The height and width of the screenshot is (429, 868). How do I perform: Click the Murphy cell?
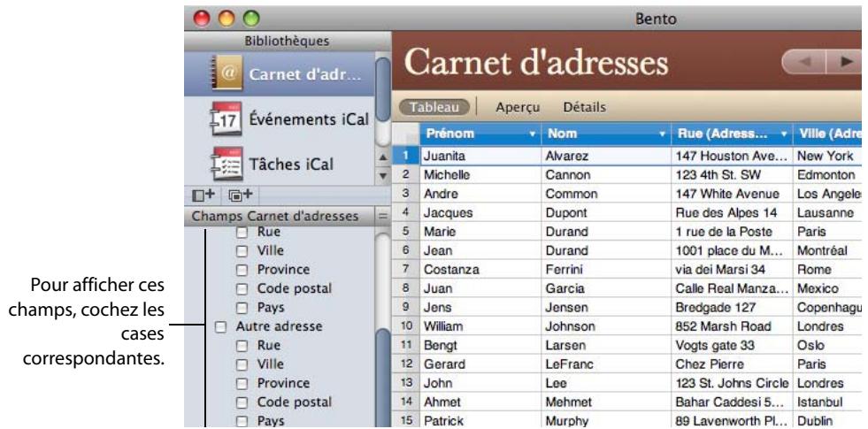[x=606, y=421]
